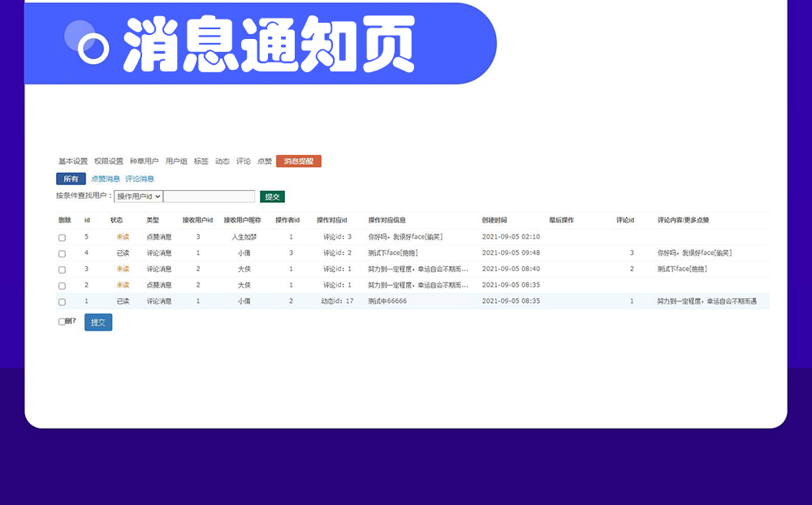
Task: Open the 动态 tab
Action: (222, 162)
